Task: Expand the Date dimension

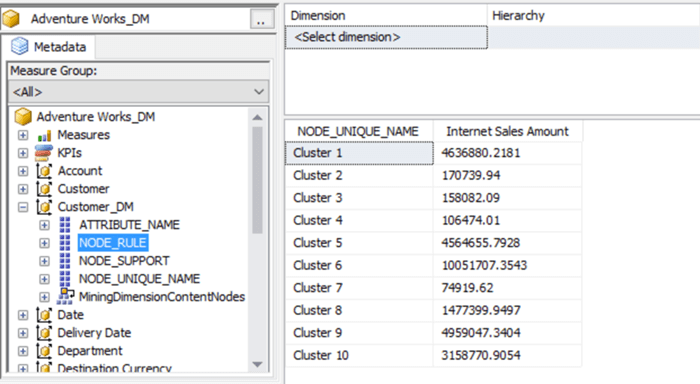Action: click(x=23, y=315)
